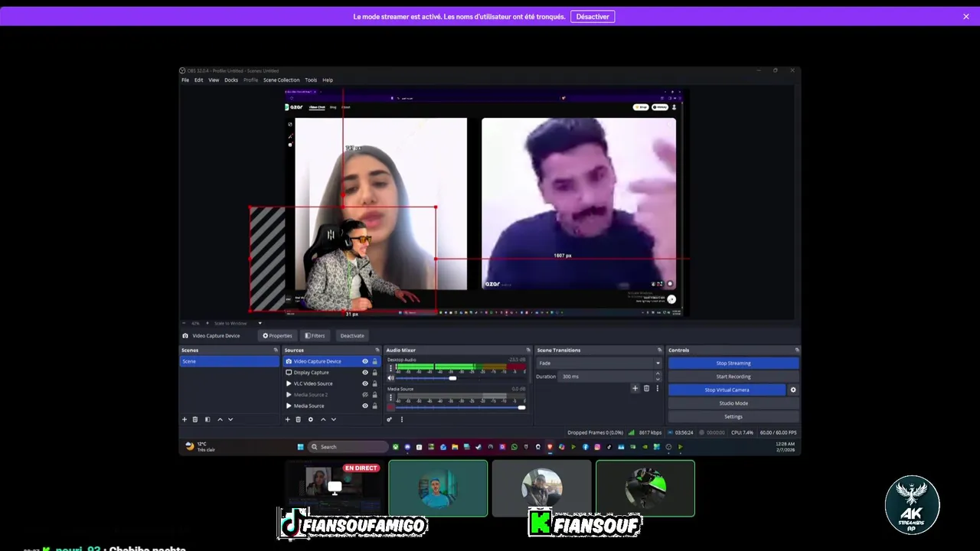Image resolution: width=980 pixels, height=551 pixels.
Task: Open source properties gear in Sources toolbar
Action: point(310,419)
